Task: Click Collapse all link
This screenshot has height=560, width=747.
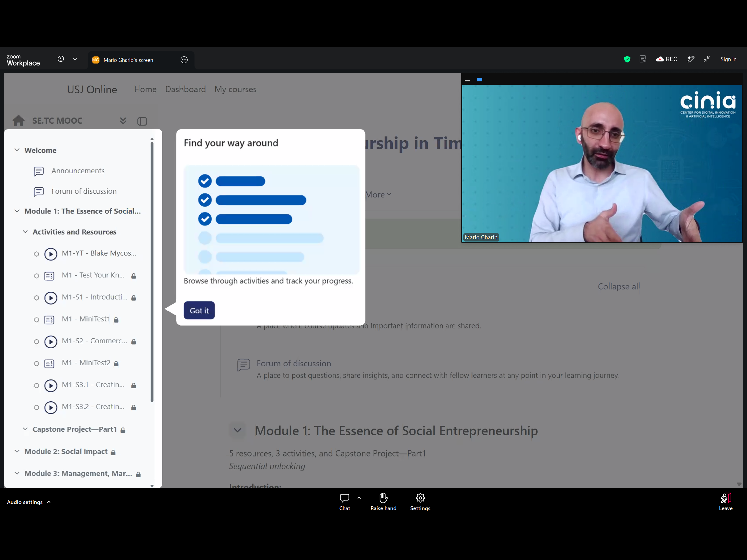Action: pos(619,286)
